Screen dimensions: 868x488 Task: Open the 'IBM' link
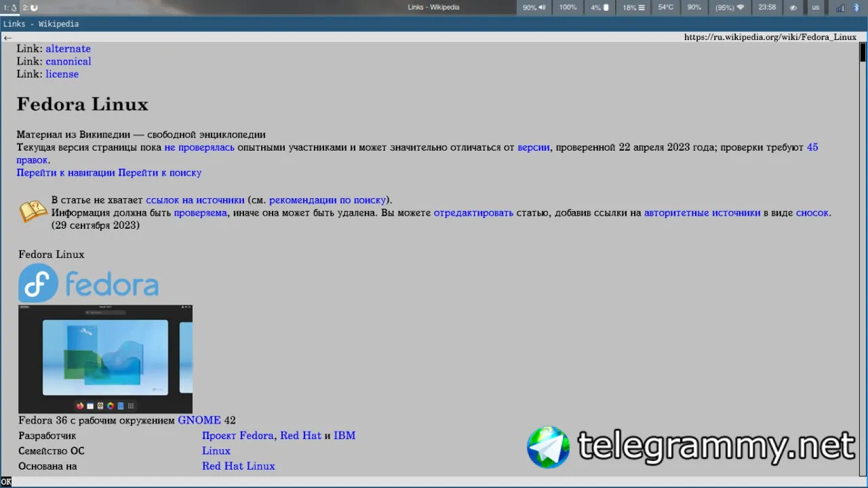344,436
